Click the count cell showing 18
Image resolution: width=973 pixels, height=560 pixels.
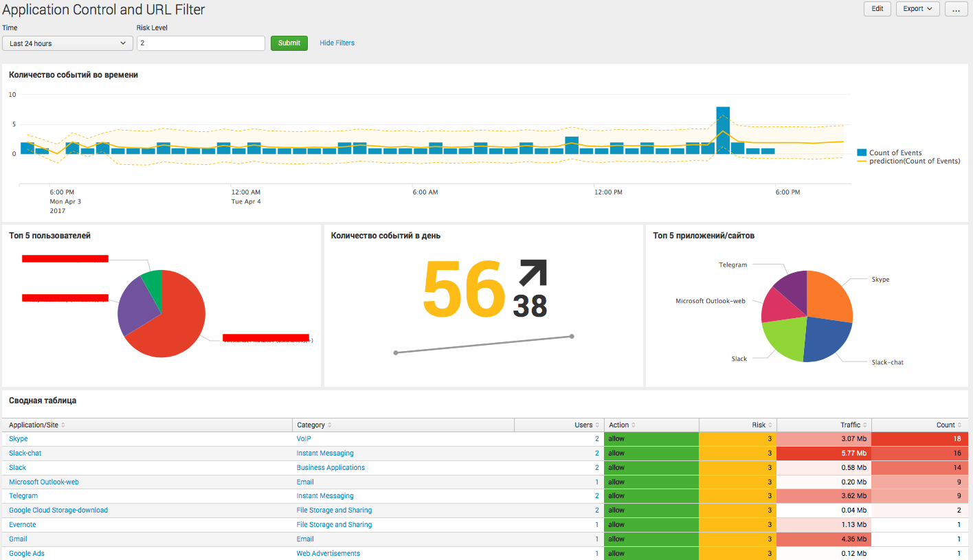point(920,439)
